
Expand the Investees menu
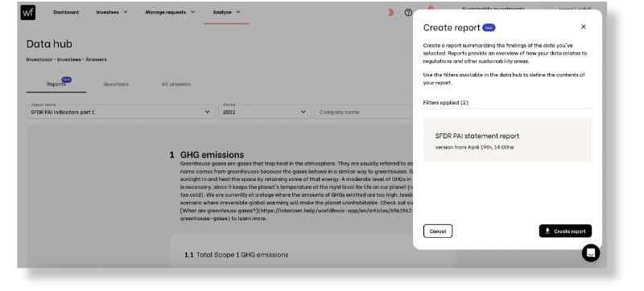pyautogui.click(x=112, y=12)
